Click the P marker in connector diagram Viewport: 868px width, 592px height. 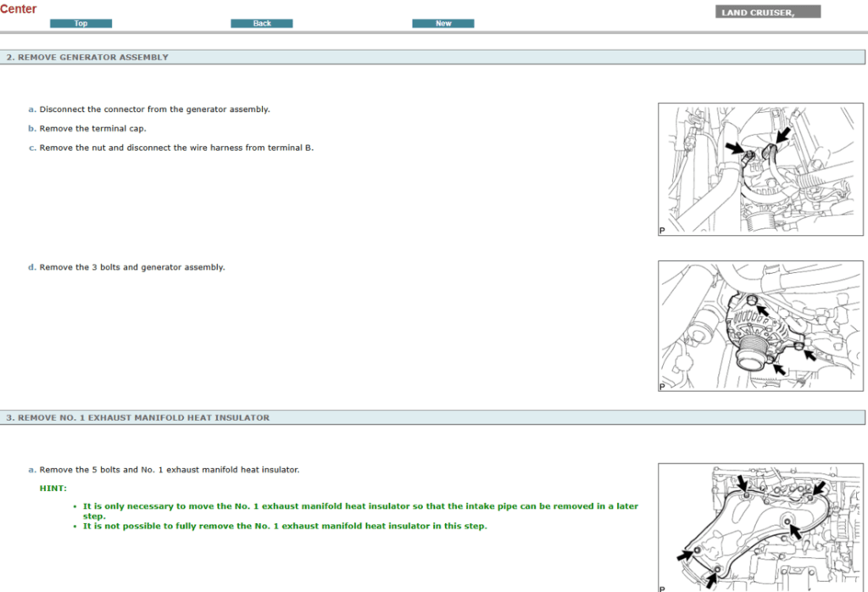point(662,230)
